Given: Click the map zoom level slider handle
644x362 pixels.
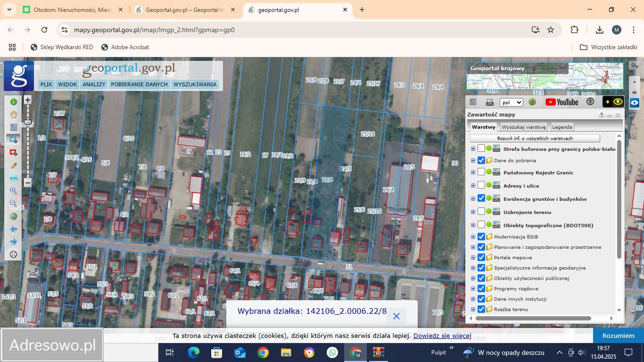Looking at the screenshot, I should 28,122.
